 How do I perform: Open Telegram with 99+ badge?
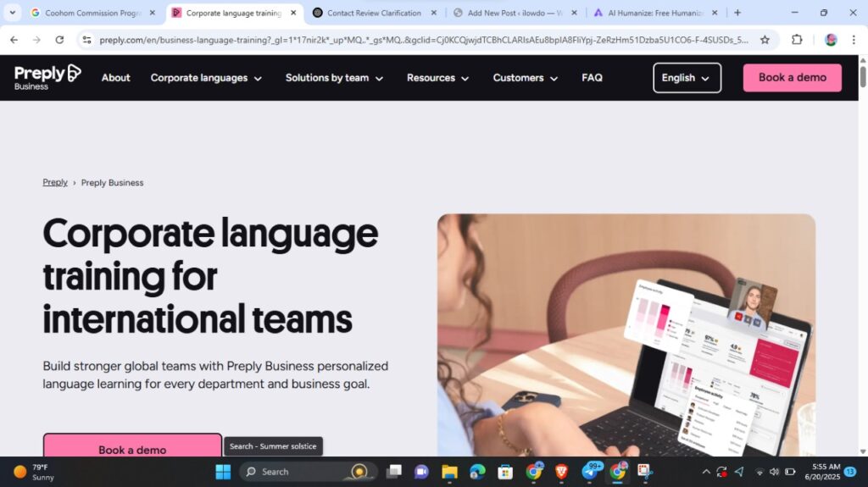tap(590, 472)
